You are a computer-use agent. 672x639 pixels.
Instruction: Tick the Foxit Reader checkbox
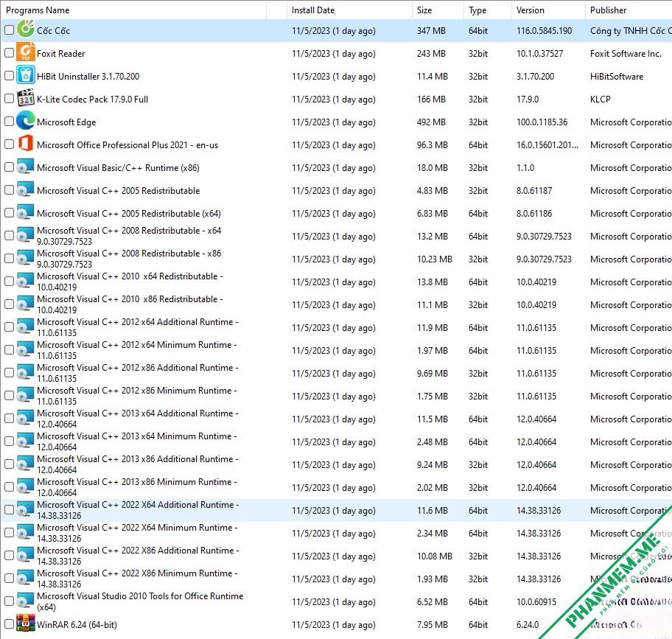(x=9, y=53)
